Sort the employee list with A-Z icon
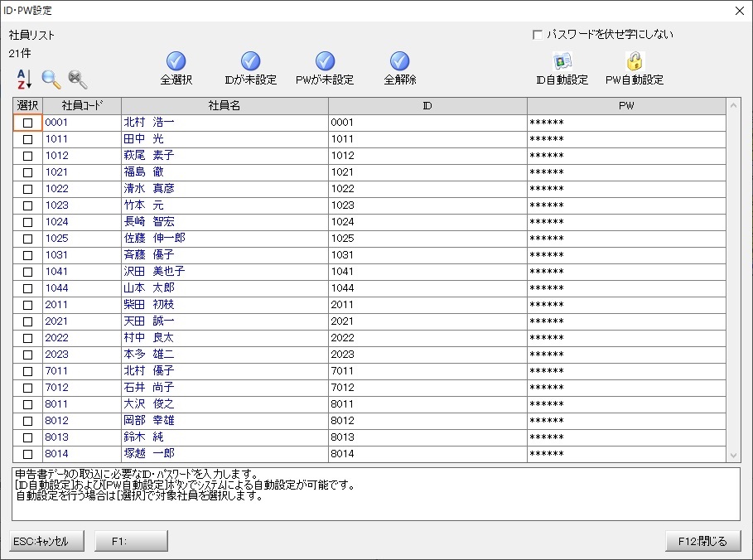The width and height of the screenshot is (753, 560). tap(25, 80)
